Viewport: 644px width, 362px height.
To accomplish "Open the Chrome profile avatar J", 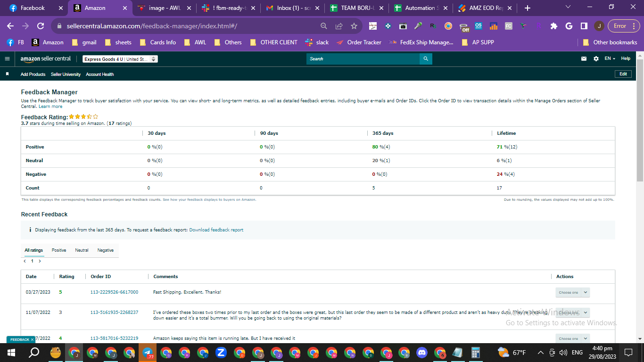I will click(599, 26).
